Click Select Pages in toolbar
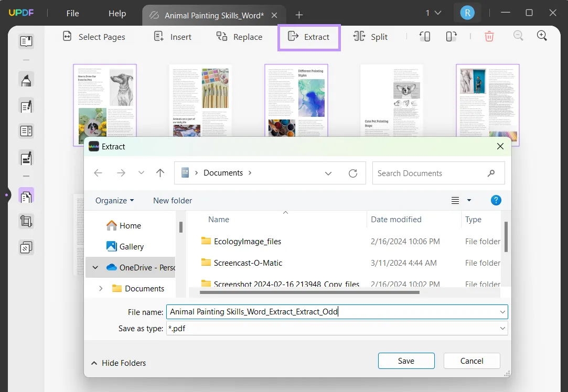The width and height of the screenshot is (568, 392). 94,37
